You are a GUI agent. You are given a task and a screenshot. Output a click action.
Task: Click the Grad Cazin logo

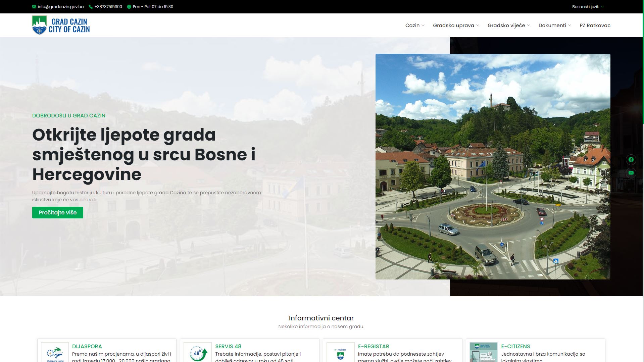click(61, 25)
